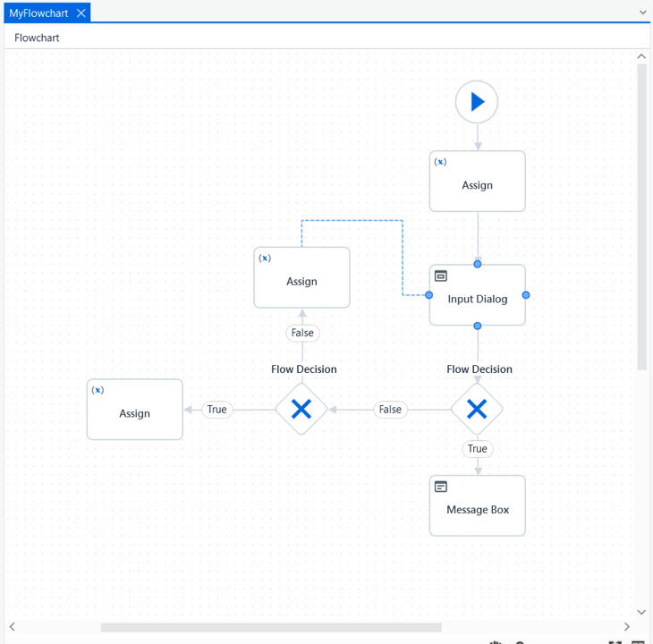Click right connection point of Input Dialog

click(x=526, y=295)
